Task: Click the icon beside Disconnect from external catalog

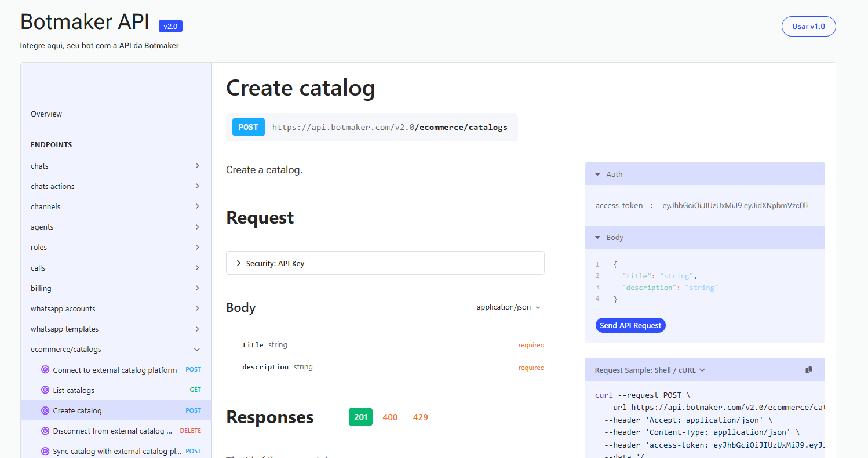Action: pyautogui.click(x=45, y=431)
